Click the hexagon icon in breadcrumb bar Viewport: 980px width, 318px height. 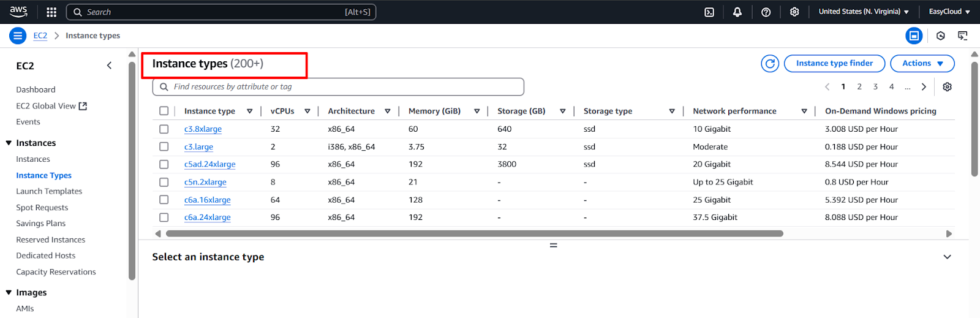[941, 36]
